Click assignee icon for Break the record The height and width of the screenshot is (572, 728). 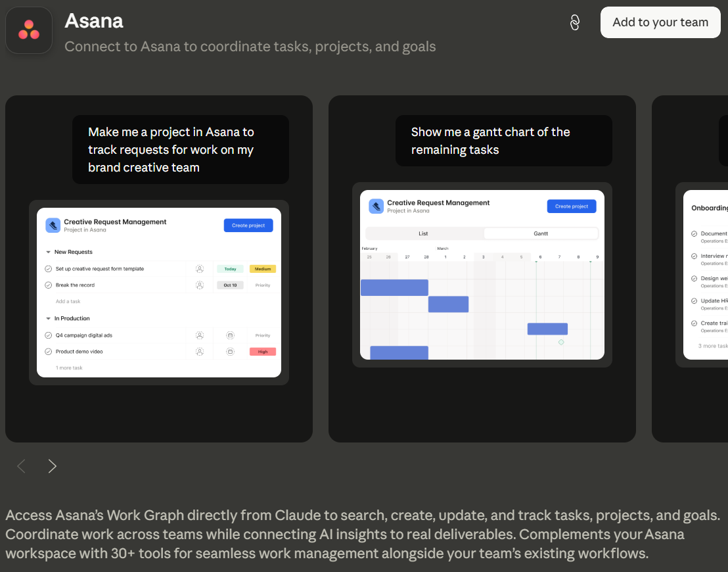200,285
